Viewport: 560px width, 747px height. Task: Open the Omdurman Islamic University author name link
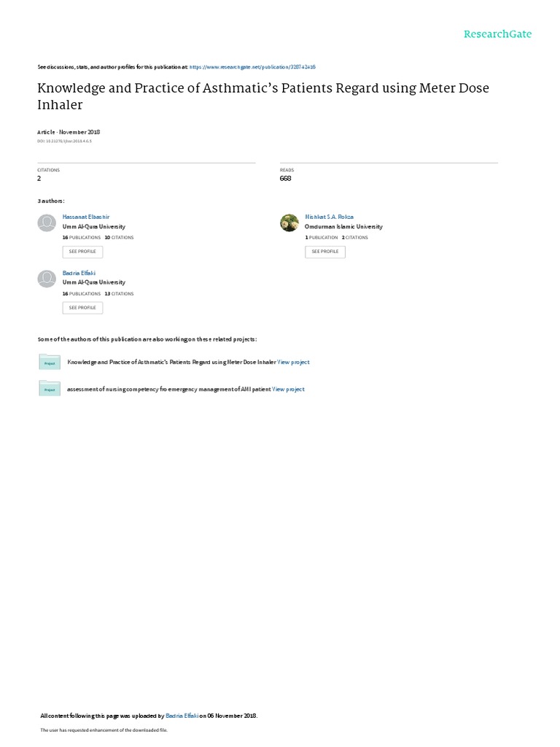coord(329,217)
